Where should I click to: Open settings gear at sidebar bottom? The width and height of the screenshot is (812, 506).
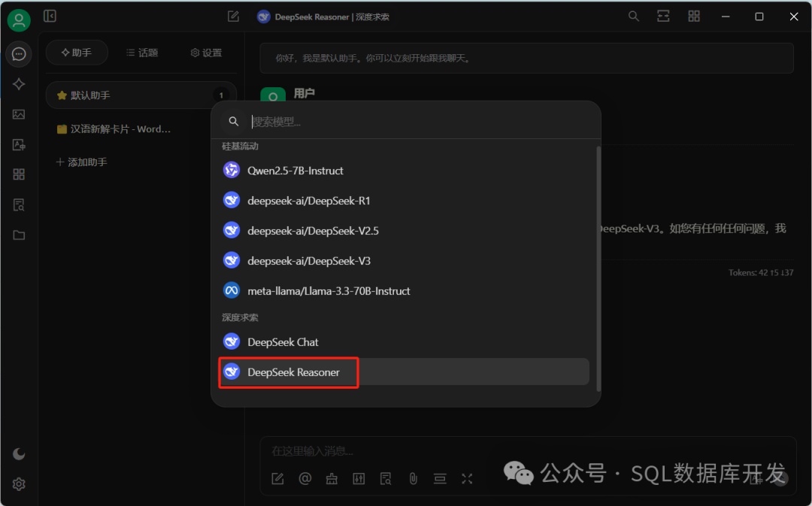pos(19,483)
